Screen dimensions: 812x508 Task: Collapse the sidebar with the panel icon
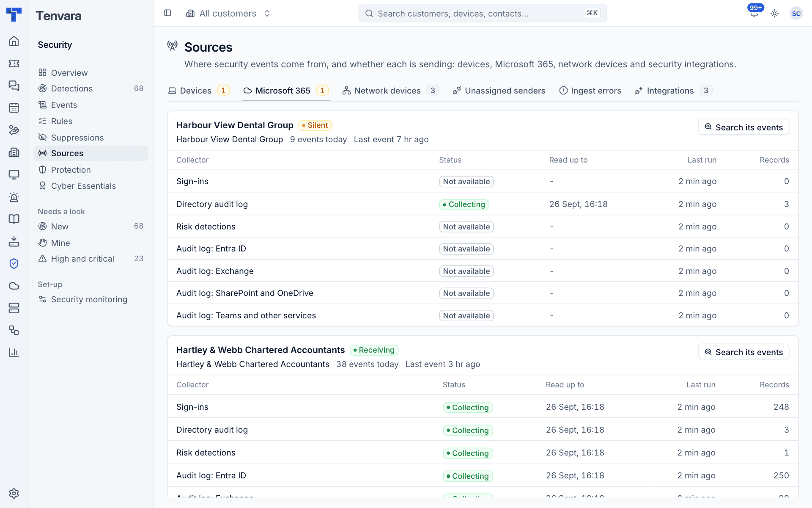pos(167,13)
